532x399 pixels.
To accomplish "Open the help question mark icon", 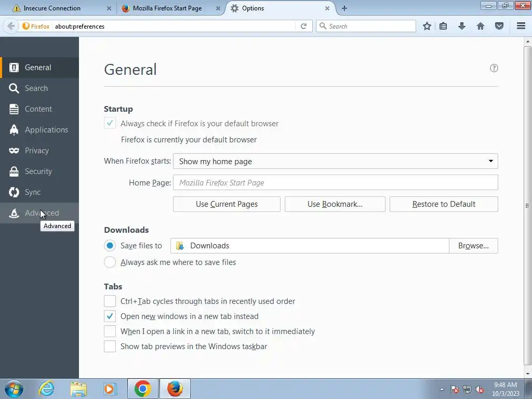I will (494, 68).
